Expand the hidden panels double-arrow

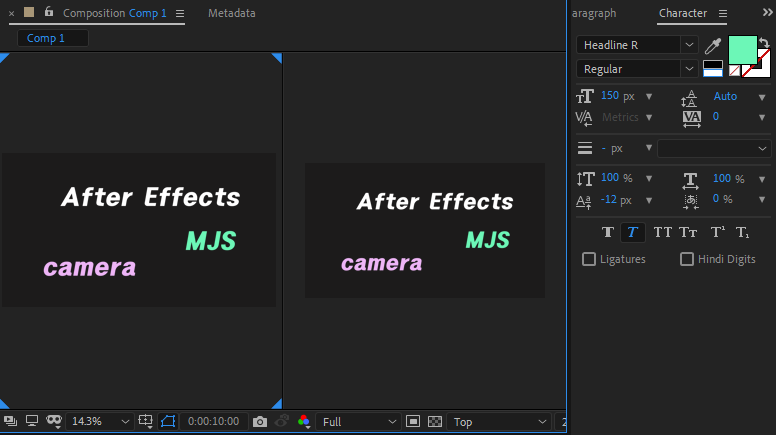(768, 13)
